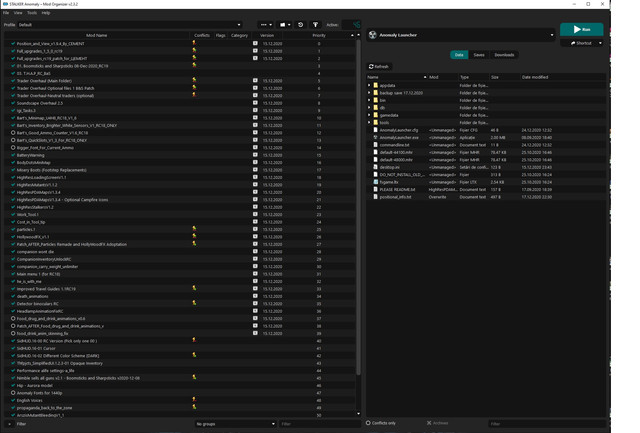This screenshot has height=433, width=640.
Task: Expand the bin folder tree
Action: point(369,100)
